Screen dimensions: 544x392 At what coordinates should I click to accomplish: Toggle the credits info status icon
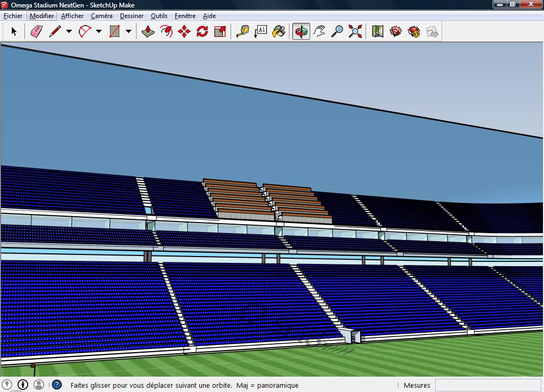(x=23, y=385)
